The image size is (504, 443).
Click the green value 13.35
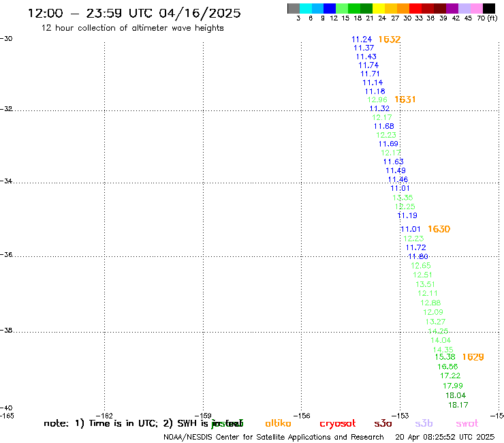pyautogui.click(x=403, y=198)
